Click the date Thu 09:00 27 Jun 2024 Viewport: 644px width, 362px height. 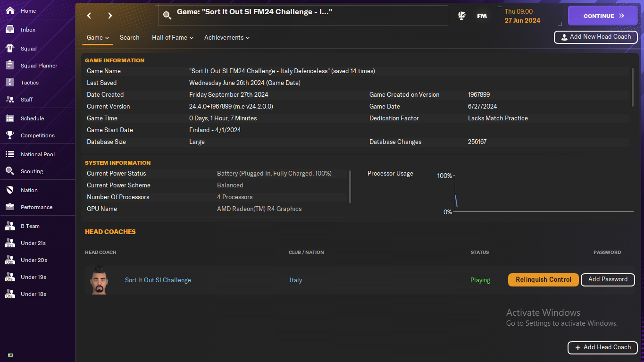click(523, 16)
